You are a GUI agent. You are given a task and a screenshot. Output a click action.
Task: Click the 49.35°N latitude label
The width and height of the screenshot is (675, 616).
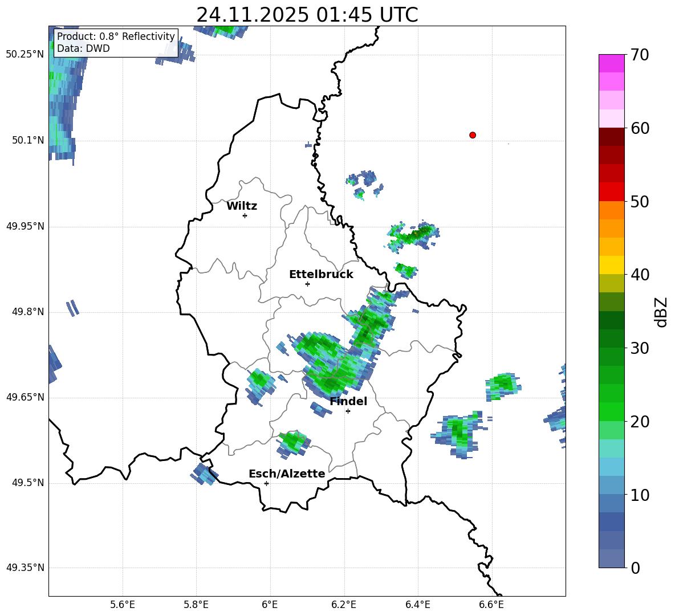click(x=25, y=568)
